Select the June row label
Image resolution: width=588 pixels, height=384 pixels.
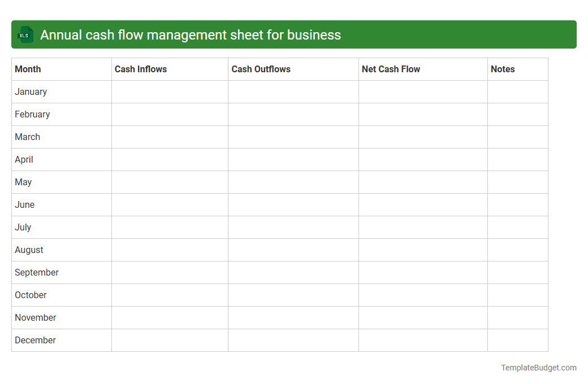click(x=24, y=204)
